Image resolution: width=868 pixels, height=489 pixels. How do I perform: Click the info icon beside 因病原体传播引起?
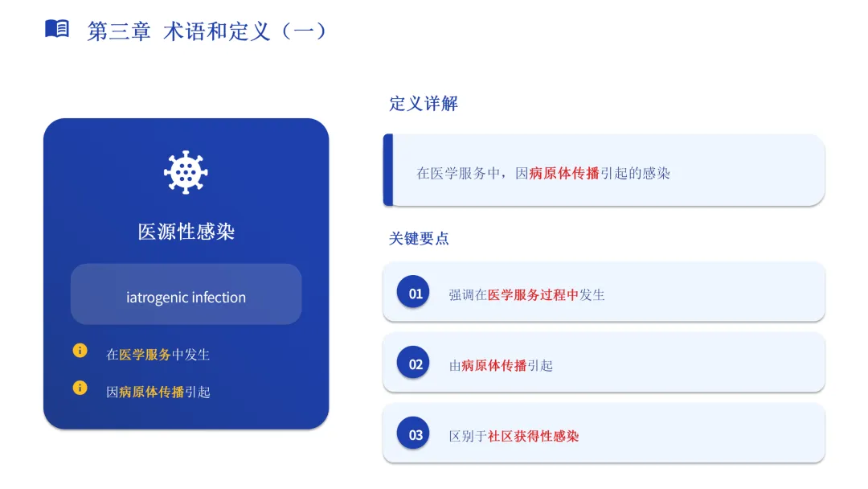(x=80, y=388)
